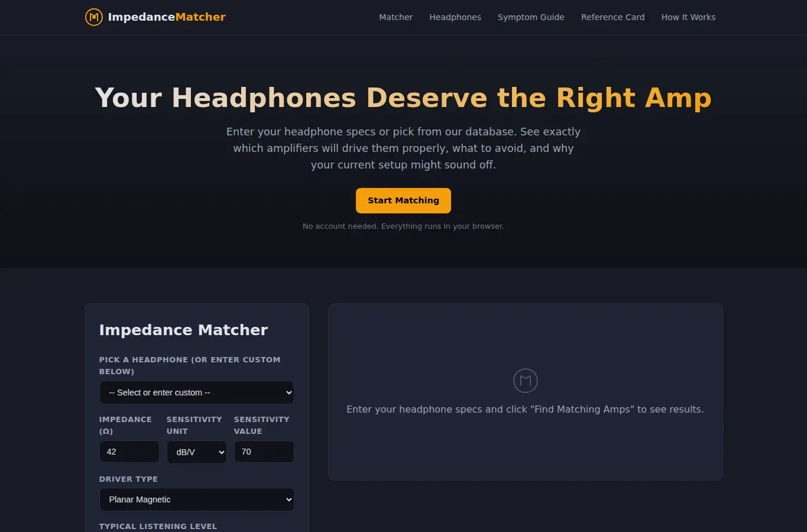Click the 'Pick a Headphone' label
This screenshot has width=807, height=532.
(x=190, y=365)
